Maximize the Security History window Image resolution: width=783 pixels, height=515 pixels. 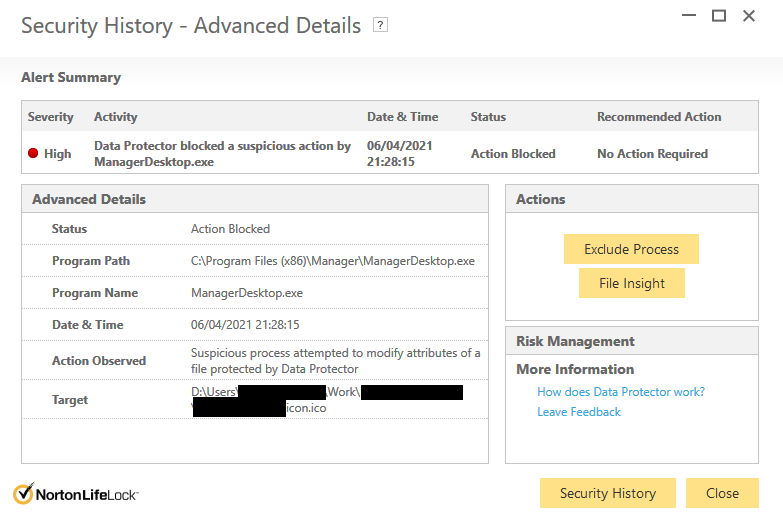click(x=719, y=15)
